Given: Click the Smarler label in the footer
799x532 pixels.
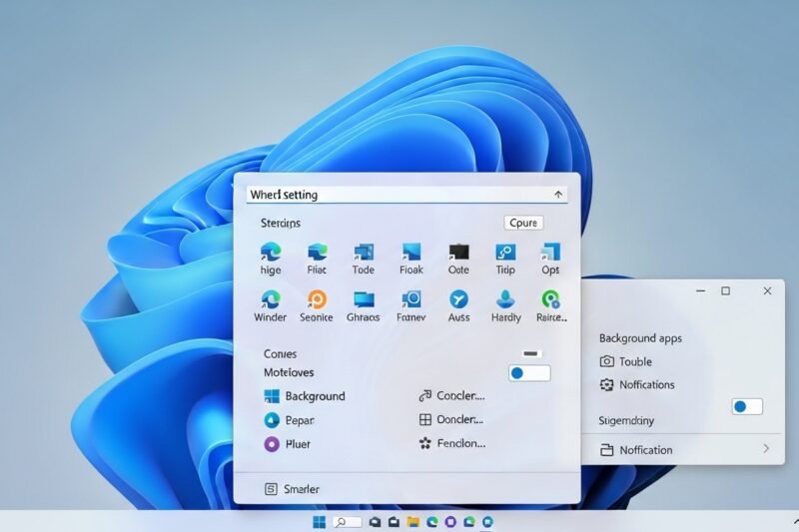Looking at the screenshot, I should click(x=302, y=489).
